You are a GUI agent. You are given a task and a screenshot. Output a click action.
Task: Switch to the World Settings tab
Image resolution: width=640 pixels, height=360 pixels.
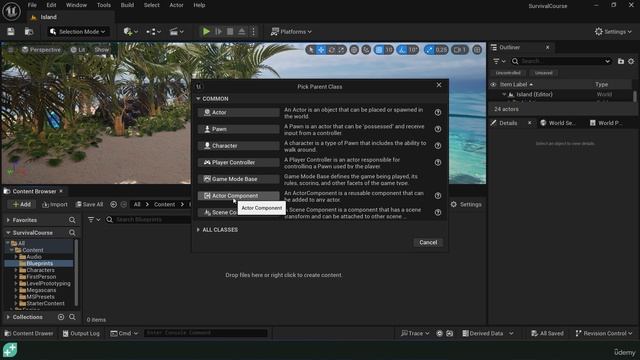(558, 123)
